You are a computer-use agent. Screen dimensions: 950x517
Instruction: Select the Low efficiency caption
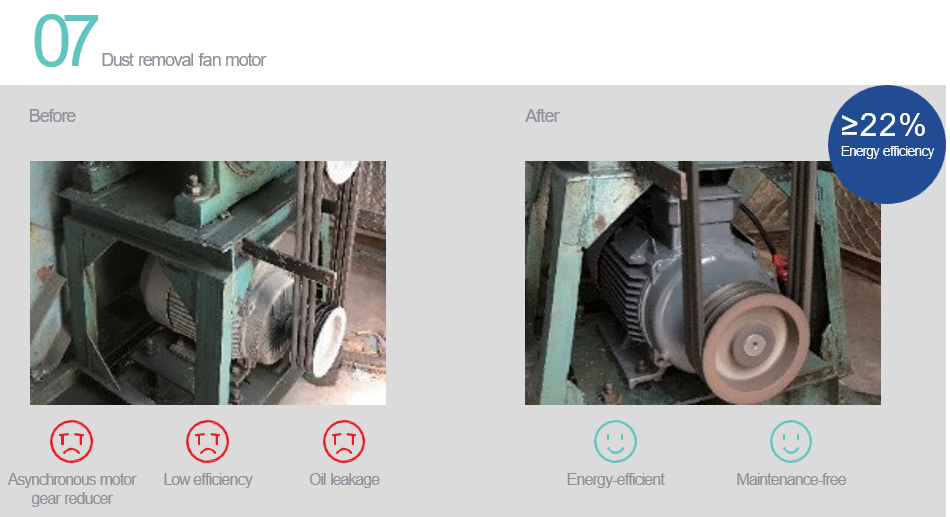[208, 479]
